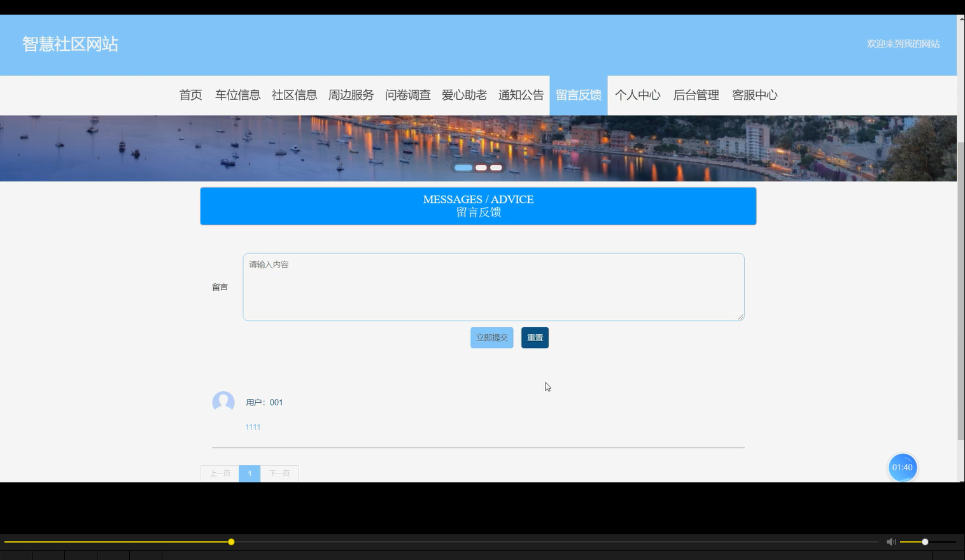Switch to the 首页 menu item
Screen dimensions: 965x560
pos(190,95)
